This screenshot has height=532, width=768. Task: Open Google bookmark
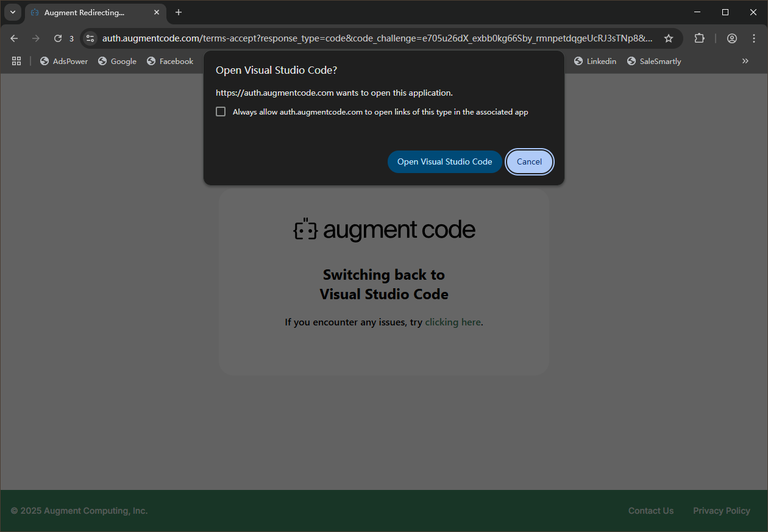click(117, 61)
